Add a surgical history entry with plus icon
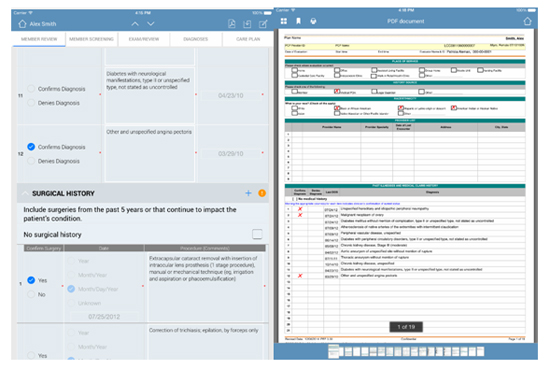 pyautogui.click(x=248, y=193)
